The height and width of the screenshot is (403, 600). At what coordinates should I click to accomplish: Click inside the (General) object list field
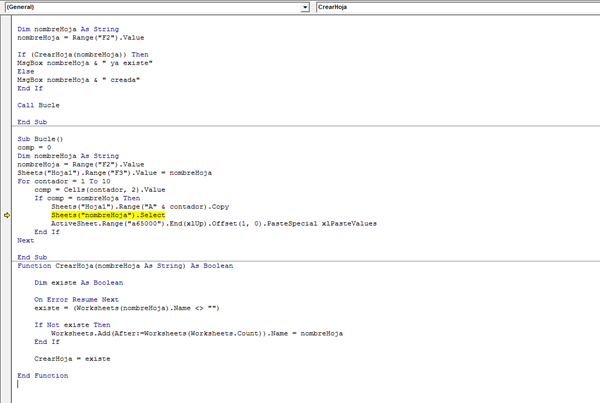point(150,7)
